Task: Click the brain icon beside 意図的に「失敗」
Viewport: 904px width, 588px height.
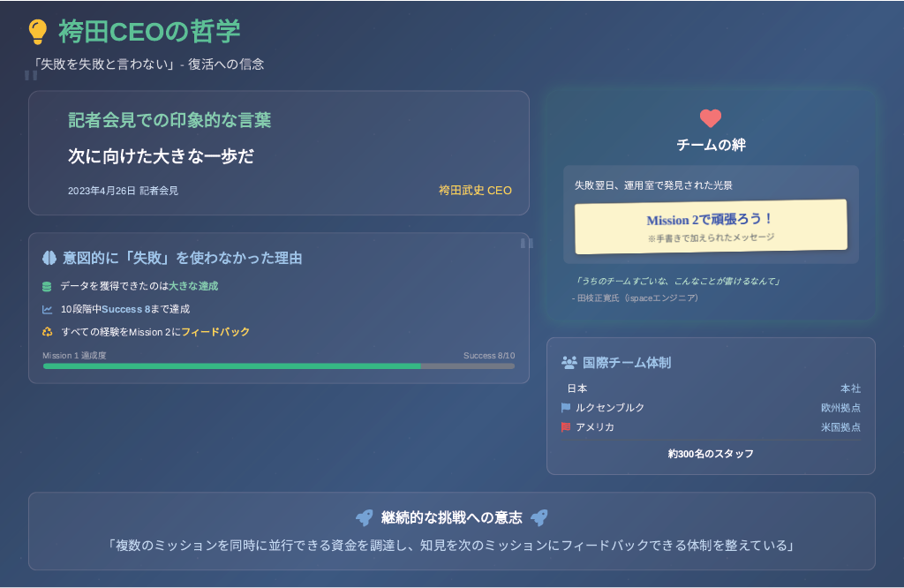Action: (x=49, y=258)
